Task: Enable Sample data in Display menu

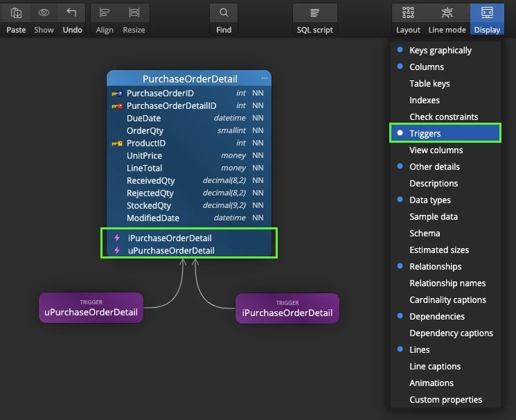Action: click(x=445, y=216)
